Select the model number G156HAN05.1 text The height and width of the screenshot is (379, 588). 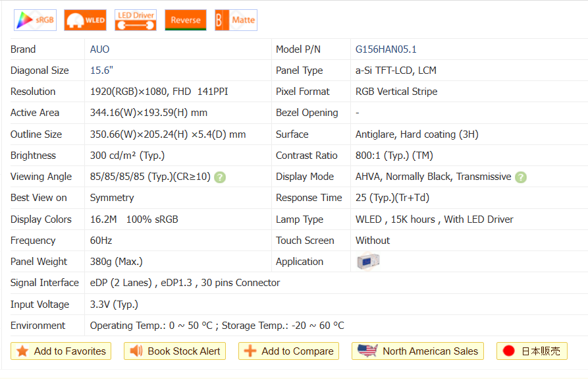coord(386,49)
